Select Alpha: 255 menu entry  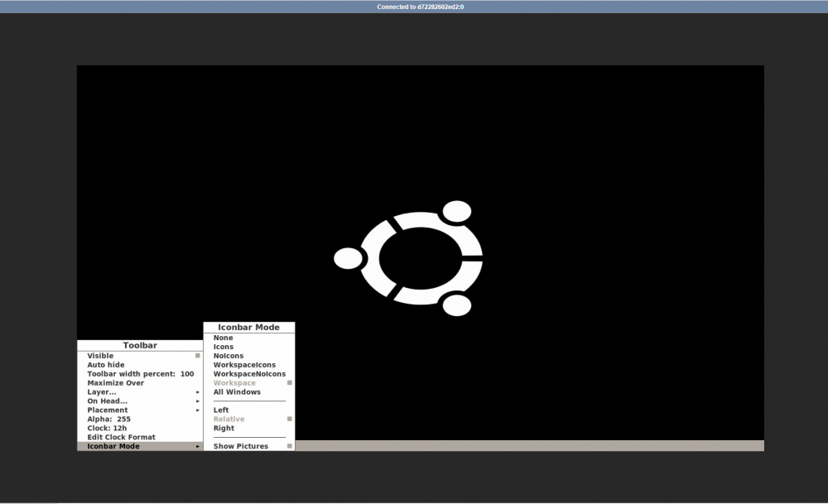pos(140,419)
